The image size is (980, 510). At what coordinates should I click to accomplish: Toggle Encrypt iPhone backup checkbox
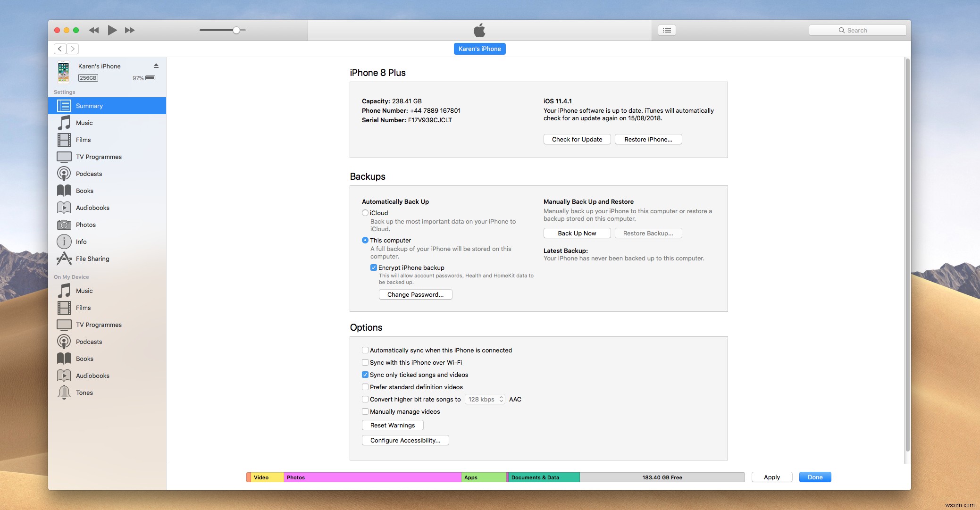pos(373,267)
